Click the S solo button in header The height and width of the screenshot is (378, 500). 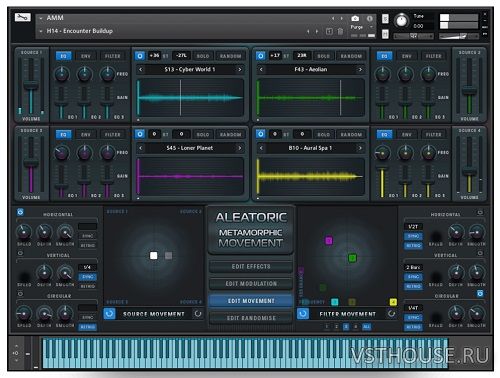(x=385, y=19)
